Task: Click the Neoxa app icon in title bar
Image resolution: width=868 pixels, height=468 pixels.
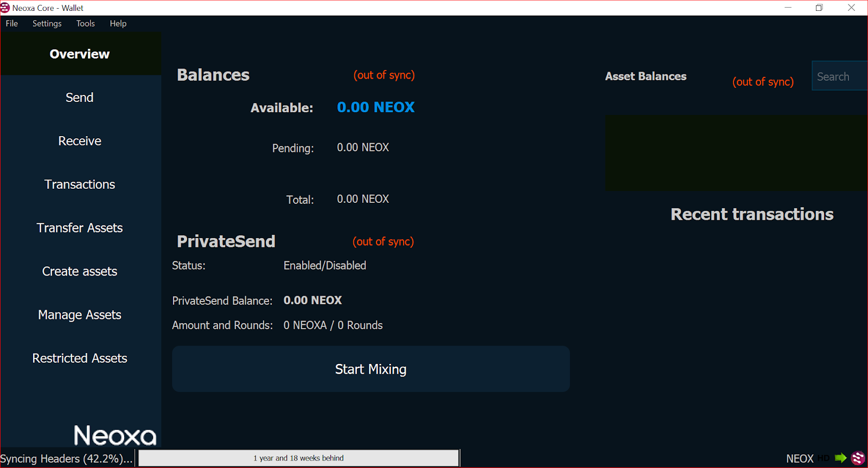Action: pyautogui.click(x=5, y=8)
